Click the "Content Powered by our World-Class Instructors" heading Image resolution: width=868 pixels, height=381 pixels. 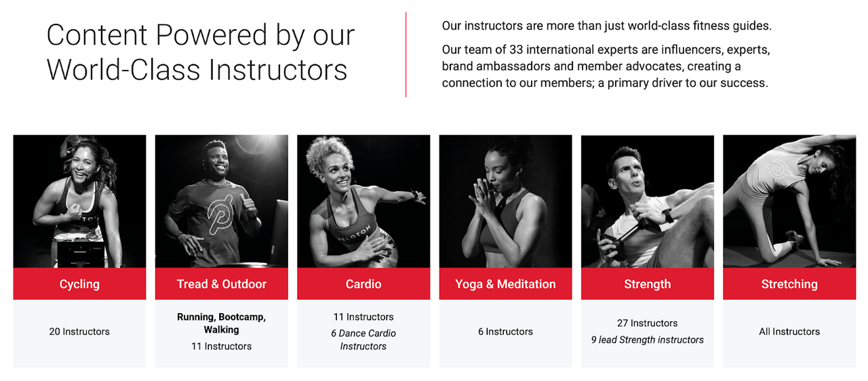point(201,52)
